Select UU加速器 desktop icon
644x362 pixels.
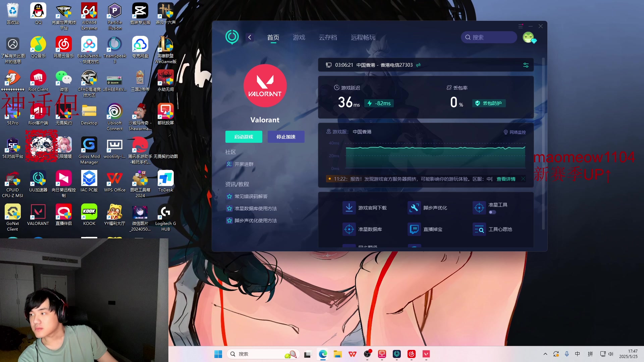click(38, 182)
